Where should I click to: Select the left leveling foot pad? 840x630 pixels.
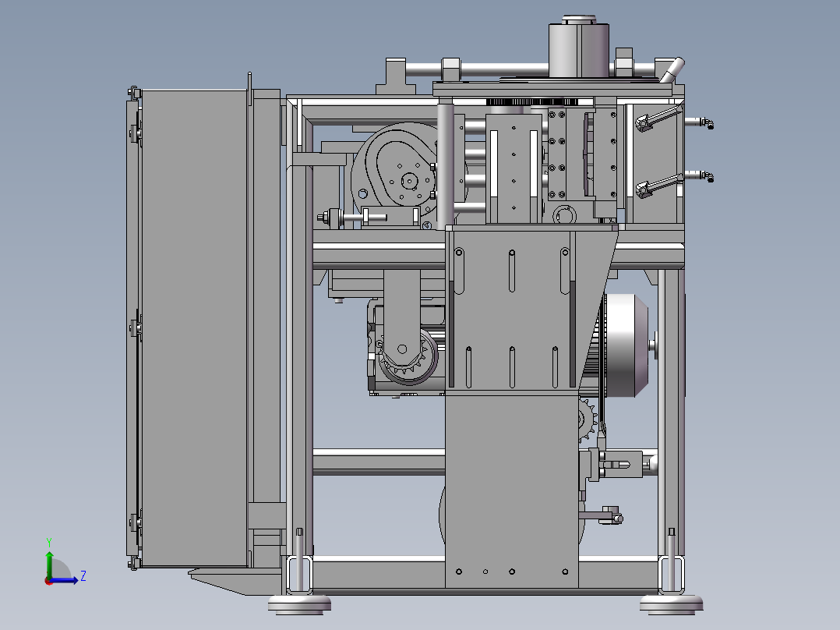coord(299,604)
